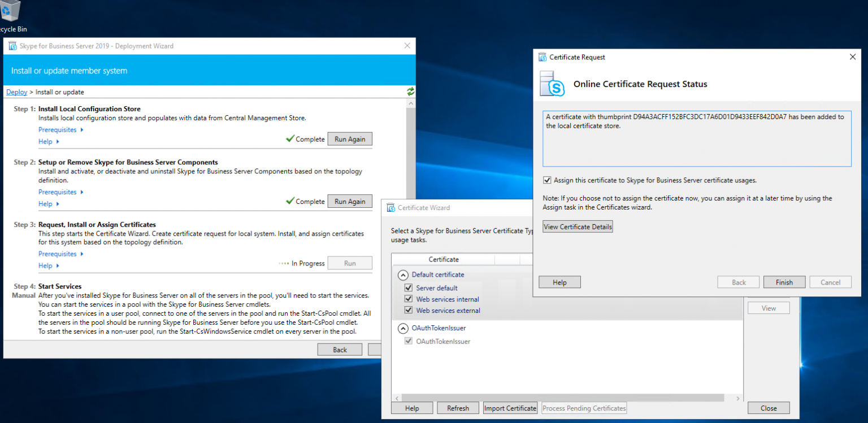Click the Certificate column header
868x423 pixels.
click(444, 259)
